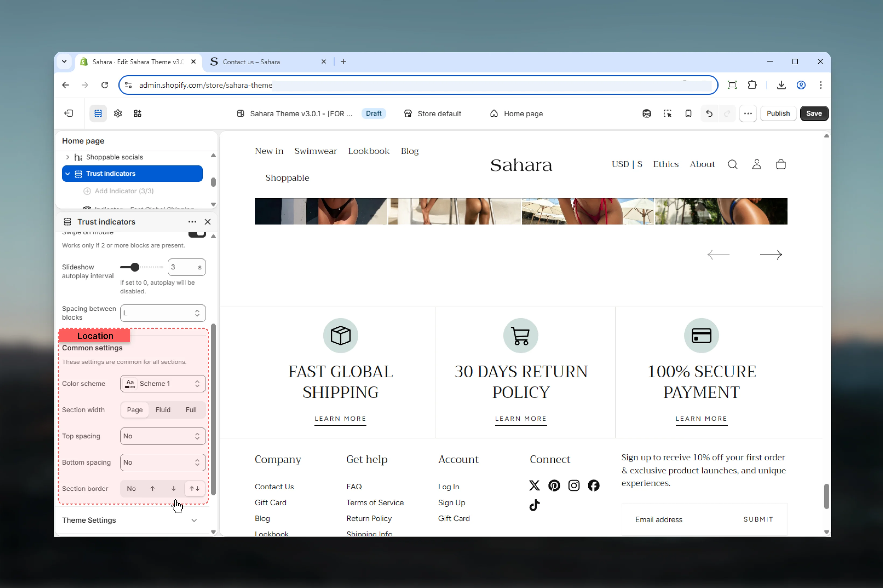Open Trust indicators section options ellipsis
Screen dimensions: 883x588
[192, 222]
